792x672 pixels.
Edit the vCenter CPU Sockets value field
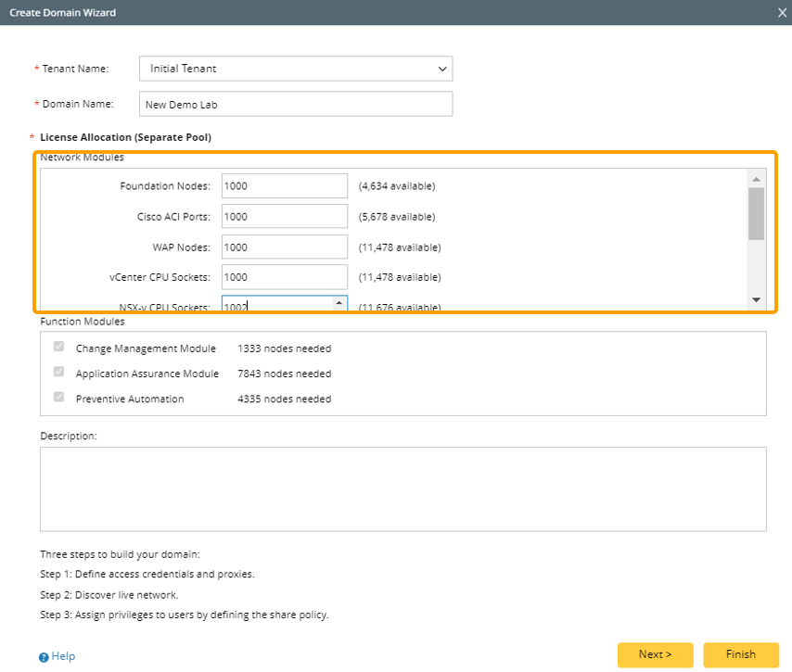coord(284,277)
